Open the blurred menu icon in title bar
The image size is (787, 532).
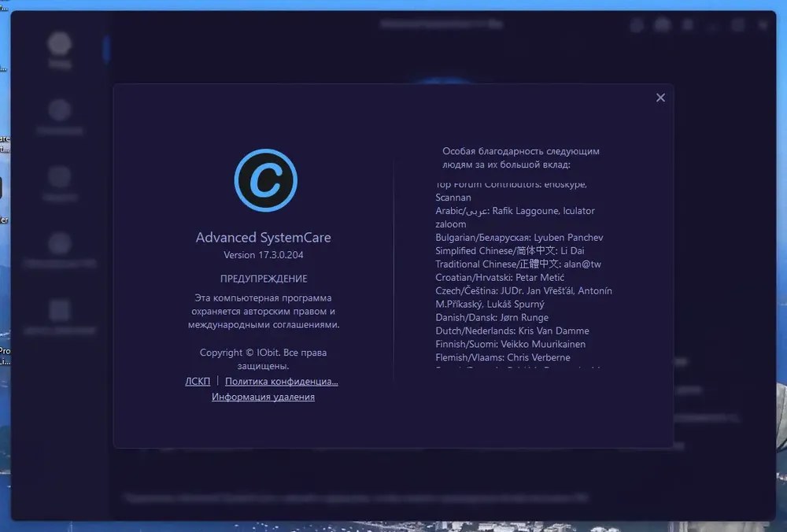pyautogui.click(x=688, y=24)
